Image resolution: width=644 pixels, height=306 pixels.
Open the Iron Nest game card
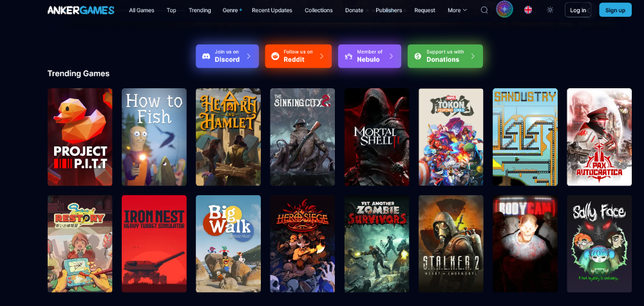coord(154,244)
